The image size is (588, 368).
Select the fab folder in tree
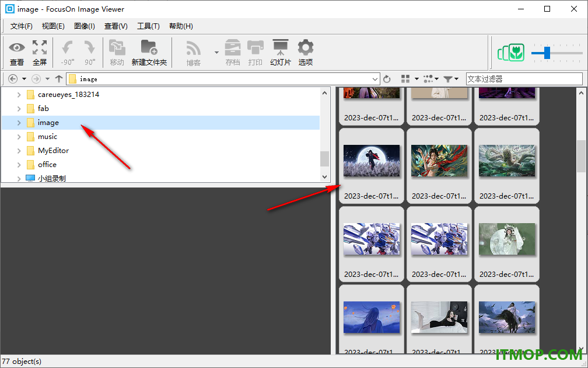(x=43, y=109)
